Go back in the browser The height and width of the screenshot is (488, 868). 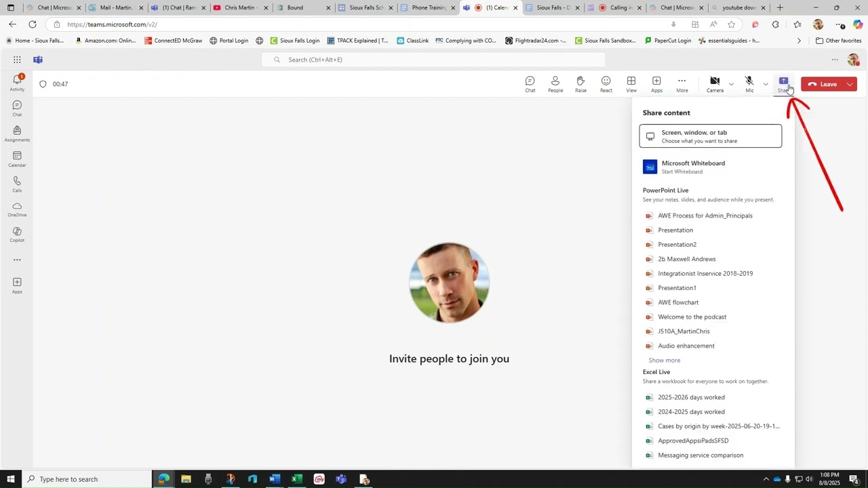pyautogui.click(x=12, y=24)
